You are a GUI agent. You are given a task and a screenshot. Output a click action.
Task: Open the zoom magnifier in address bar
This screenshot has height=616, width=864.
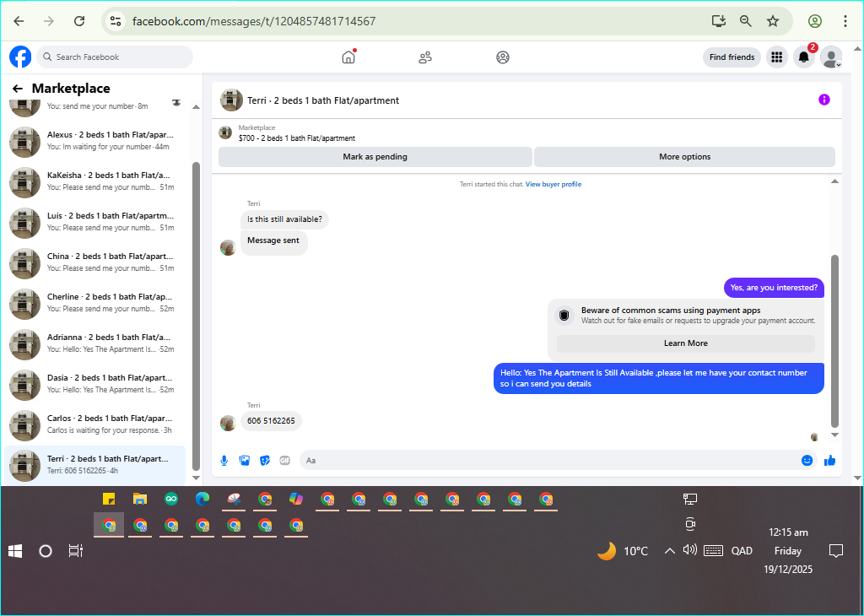coord(746,21)
